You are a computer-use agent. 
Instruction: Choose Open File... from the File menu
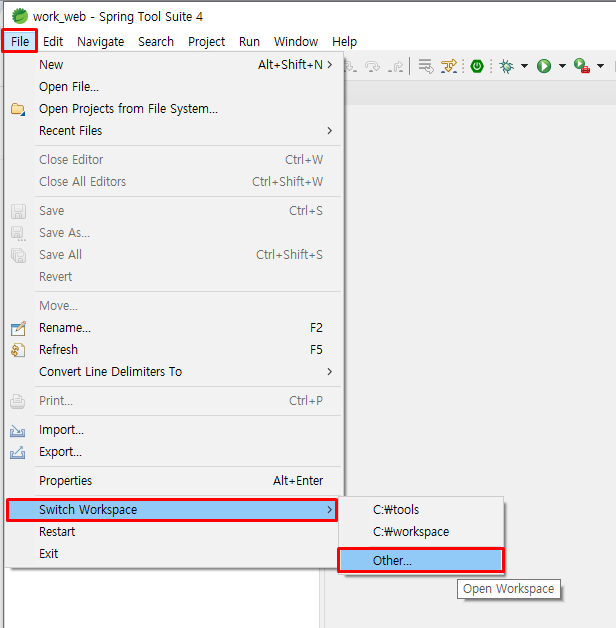174,87
